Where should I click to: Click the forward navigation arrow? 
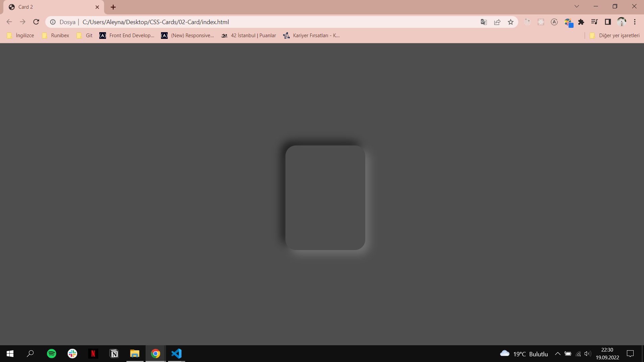22,22
